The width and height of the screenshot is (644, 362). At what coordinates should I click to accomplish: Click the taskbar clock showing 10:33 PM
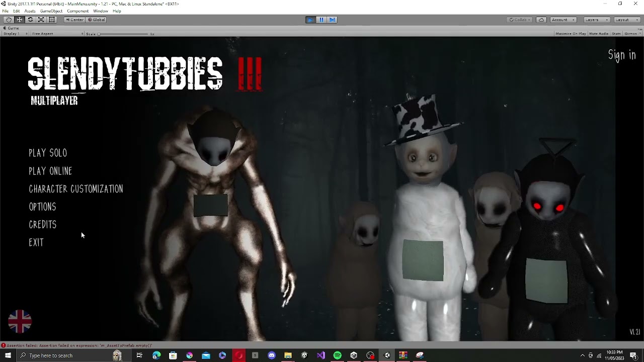(x=614, y=355)
